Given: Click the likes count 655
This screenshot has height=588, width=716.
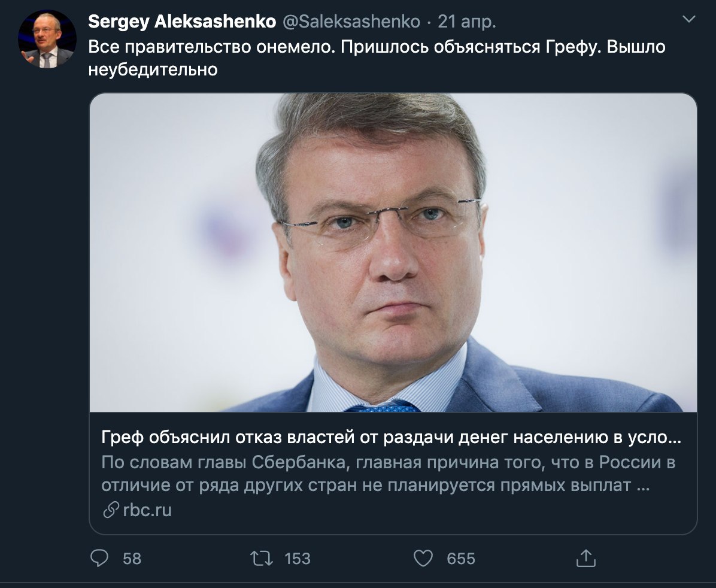Looking at the screenshot, I should click(461, 559).
